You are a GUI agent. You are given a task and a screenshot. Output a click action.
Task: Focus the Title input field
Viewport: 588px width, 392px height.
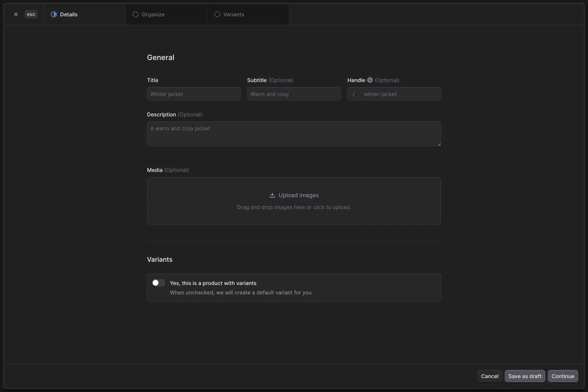pos(194,94)
